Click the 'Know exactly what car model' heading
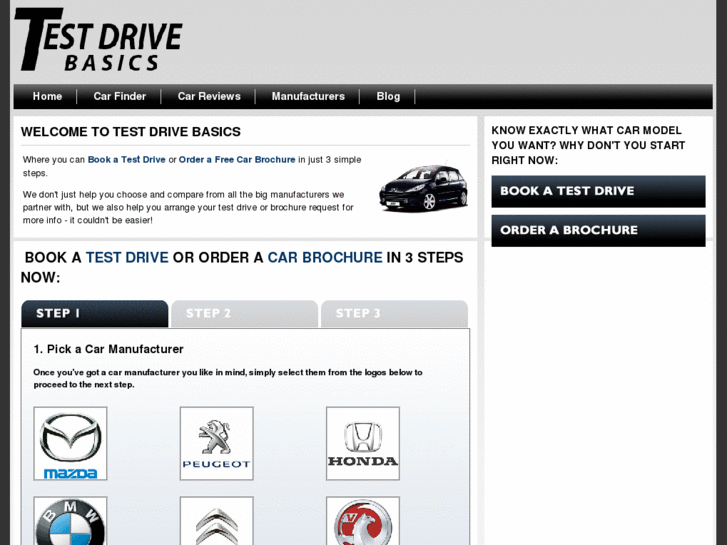This screenshot has width=727, height=545. coord(588,145)
